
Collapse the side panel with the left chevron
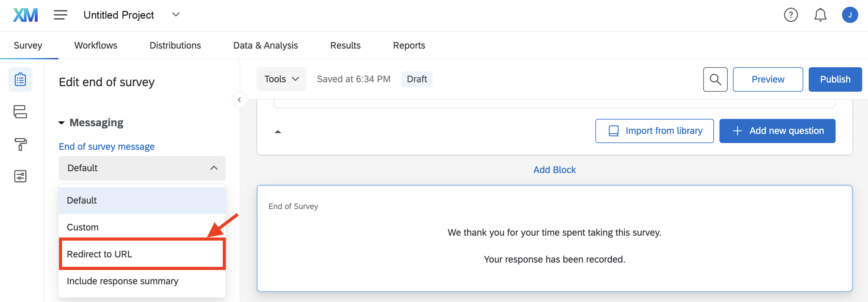tap(239, 100)
